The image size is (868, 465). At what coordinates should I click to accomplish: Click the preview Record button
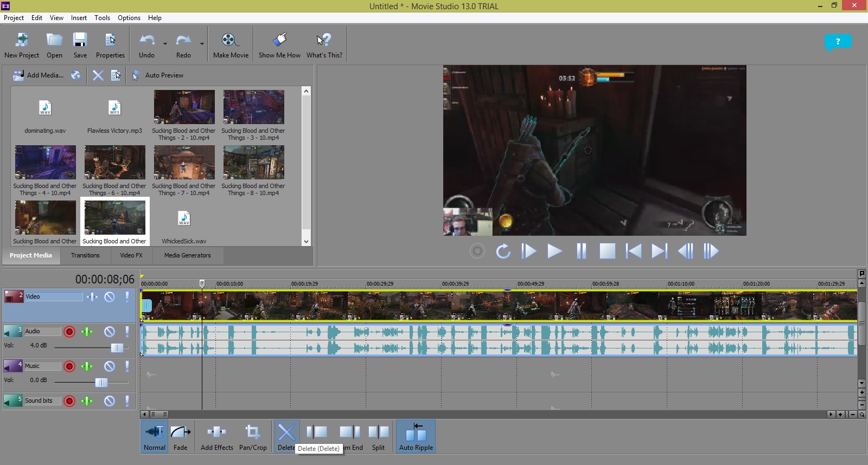pyautogui.click(x=477, y=251)
